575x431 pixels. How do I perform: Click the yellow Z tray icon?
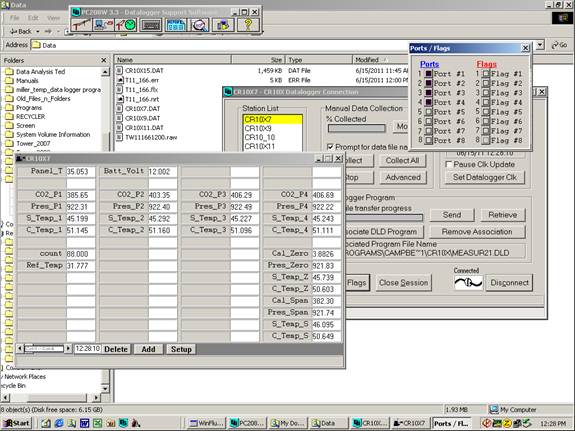507,423
